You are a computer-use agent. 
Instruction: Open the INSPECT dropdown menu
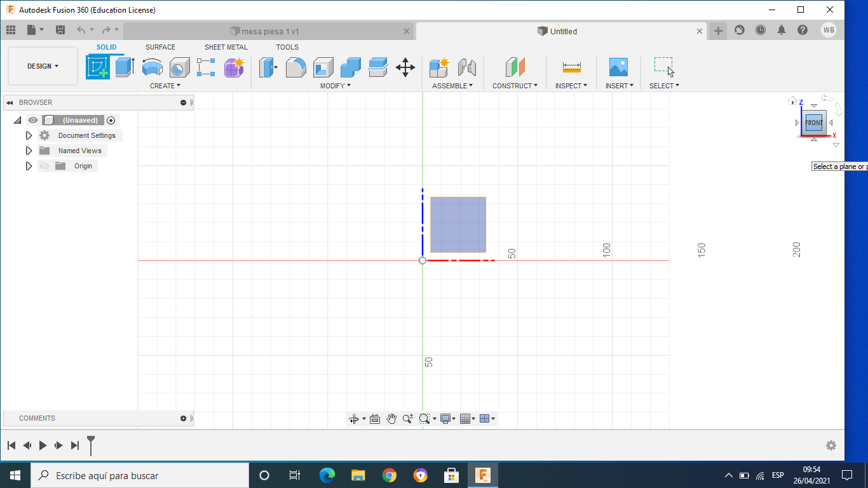(571, 86)
